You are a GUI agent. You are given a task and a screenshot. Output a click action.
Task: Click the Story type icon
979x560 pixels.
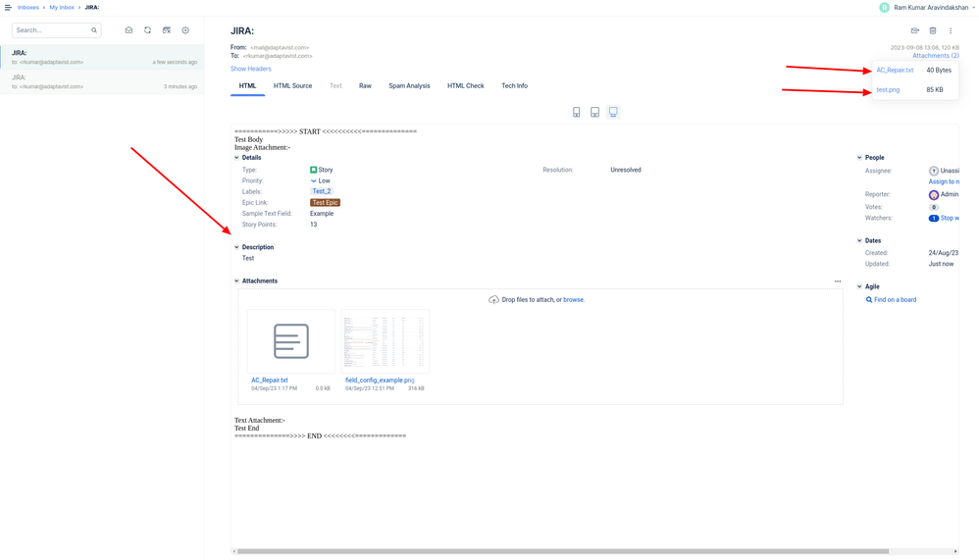[x=314, y=170]
